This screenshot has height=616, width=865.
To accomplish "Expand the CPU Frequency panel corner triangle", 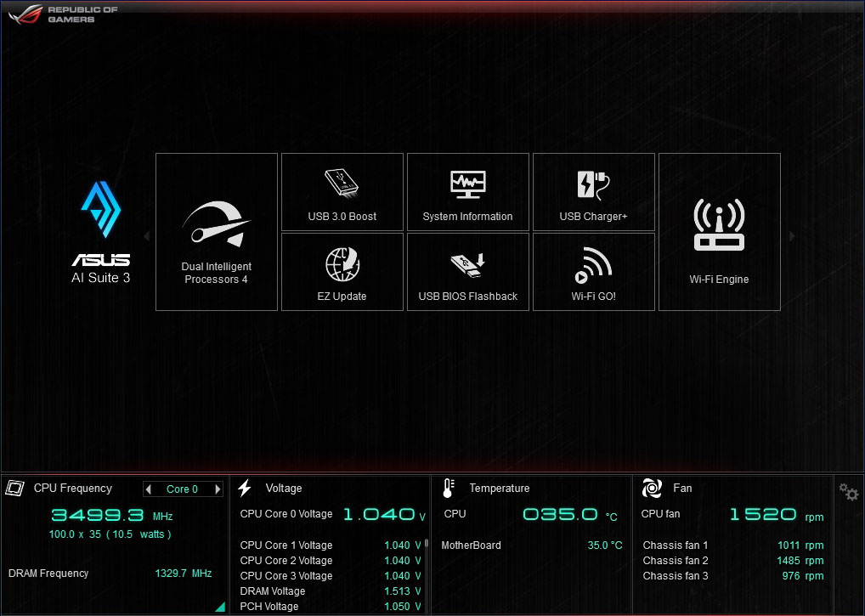I will point(221,607).
